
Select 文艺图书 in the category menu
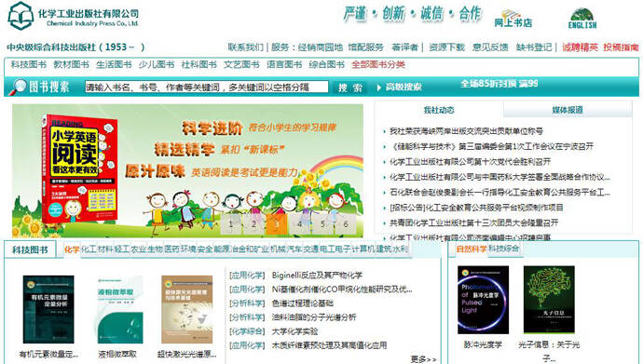coord(241,64)
